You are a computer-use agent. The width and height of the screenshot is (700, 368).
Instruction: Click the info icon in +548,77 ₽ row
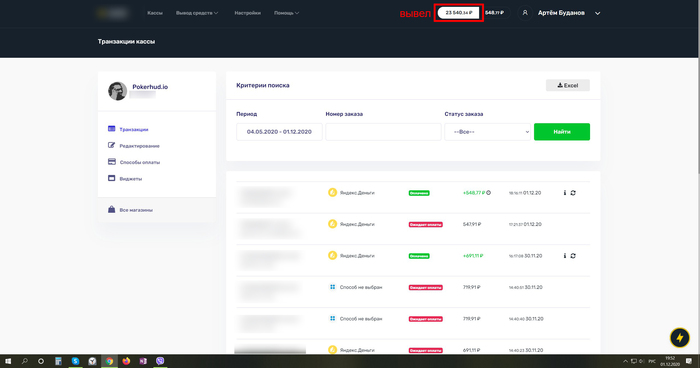pyautogui.click(x=565, y=193)
